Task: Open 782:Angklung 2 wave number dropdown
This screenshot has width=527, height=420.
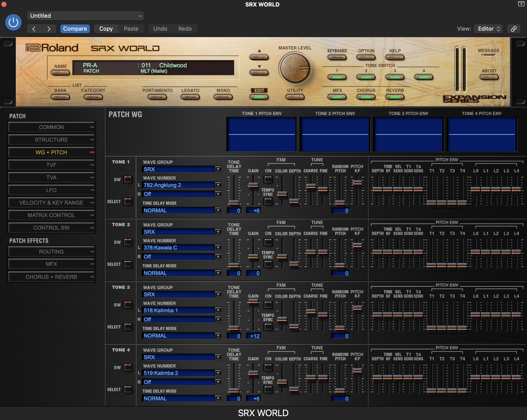Action: pos(181,185)
